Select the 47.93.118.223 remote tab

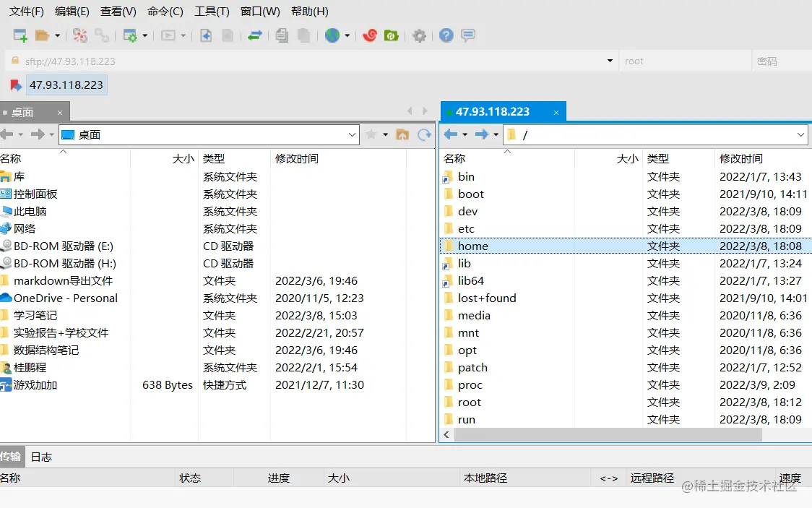click(503, 112)
